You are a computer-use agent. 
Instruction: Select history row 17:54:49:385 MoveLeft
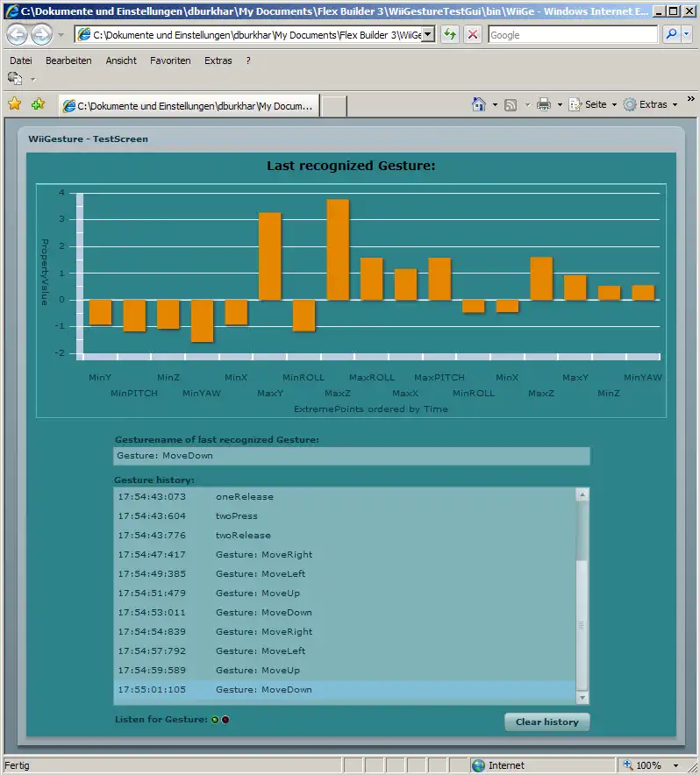(345, 574)
